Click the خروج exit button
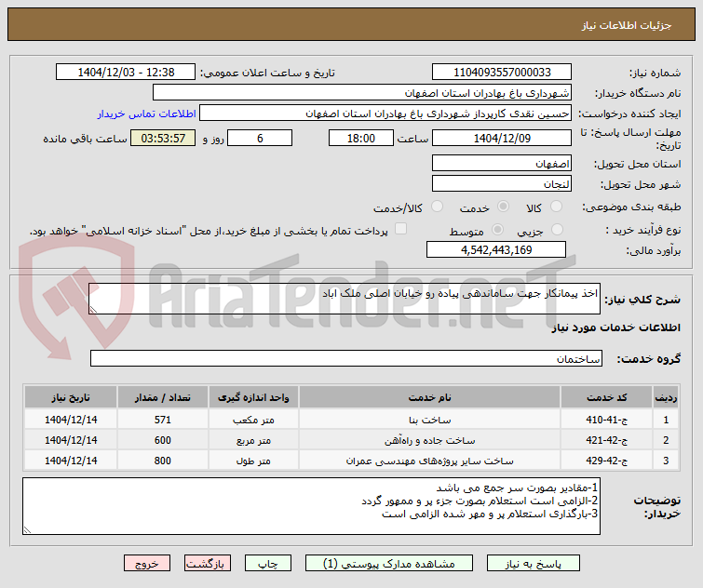Image resolution: width=703 pixels, height=588 pixels. tap(147, 564)
